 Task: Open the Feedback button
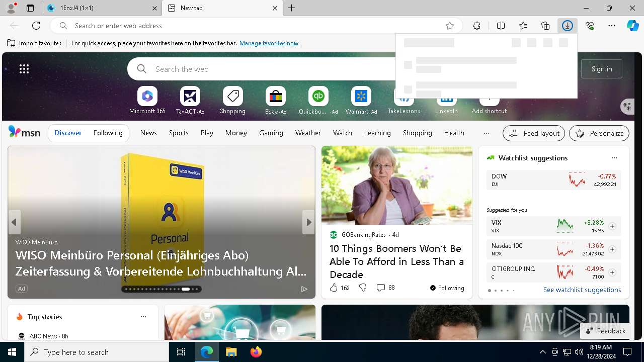tap(606, 331)
